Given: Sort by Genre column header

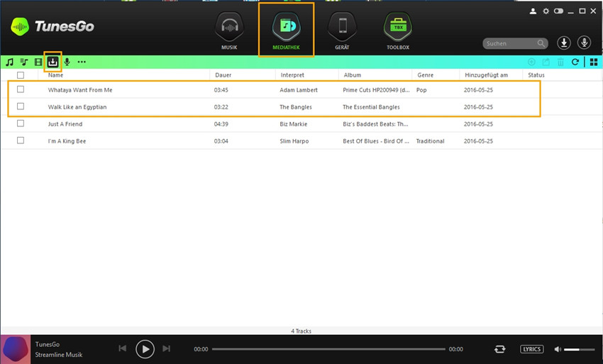Looking at the screenshot, I should click(426, 75).
